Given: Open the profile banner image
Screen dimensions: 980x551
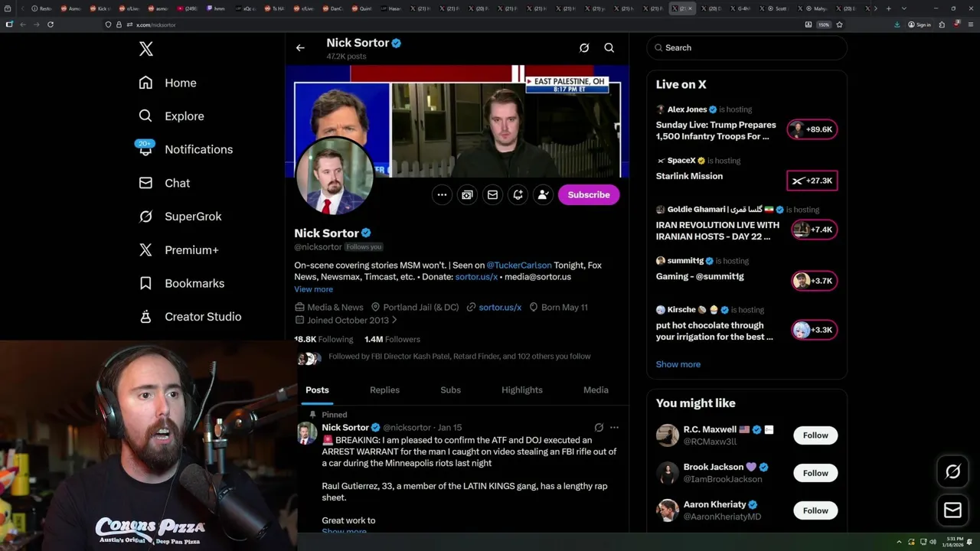Looking at the screenshot, I should coord(458,121).
